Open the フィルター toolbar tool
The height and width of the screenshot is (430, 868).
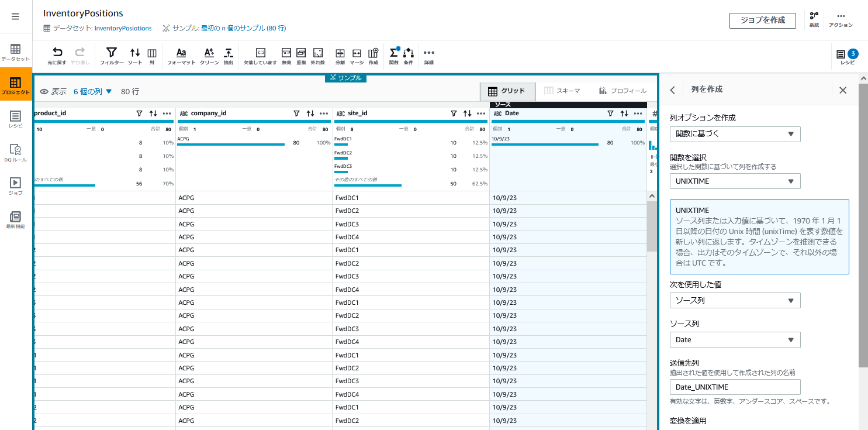click(x=112, y=56)
